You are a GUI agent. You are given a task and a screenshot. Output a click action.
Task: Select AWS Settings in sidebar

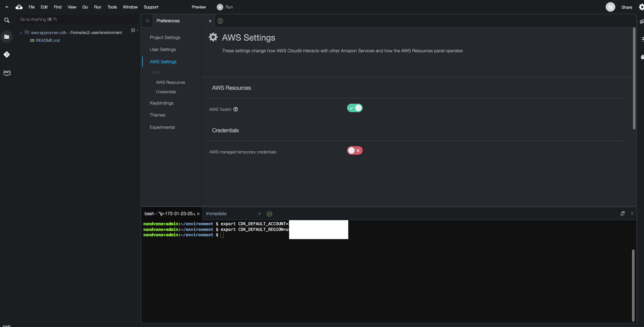pos(163,62)
